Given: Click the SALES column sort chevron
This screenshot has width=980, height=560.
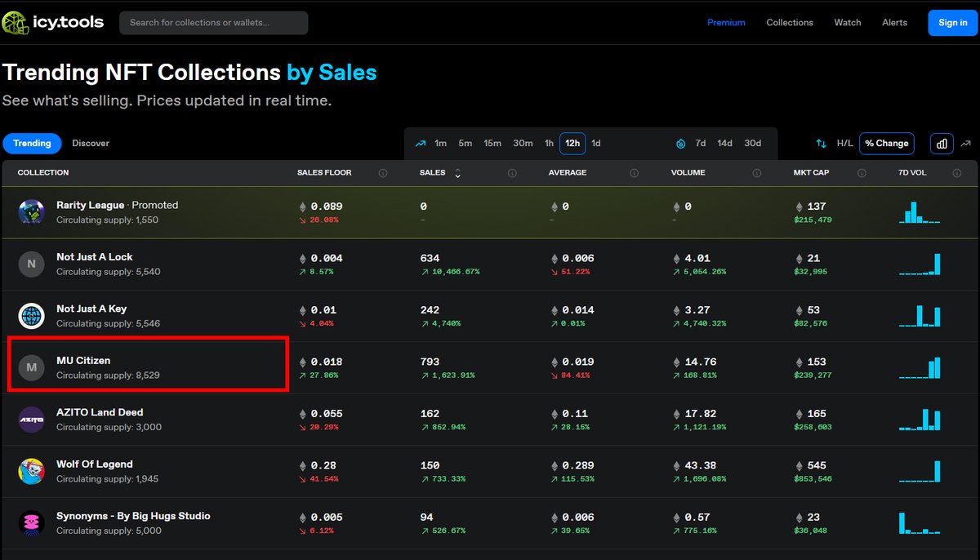Looking at the screenshot, I should (457, 173).
